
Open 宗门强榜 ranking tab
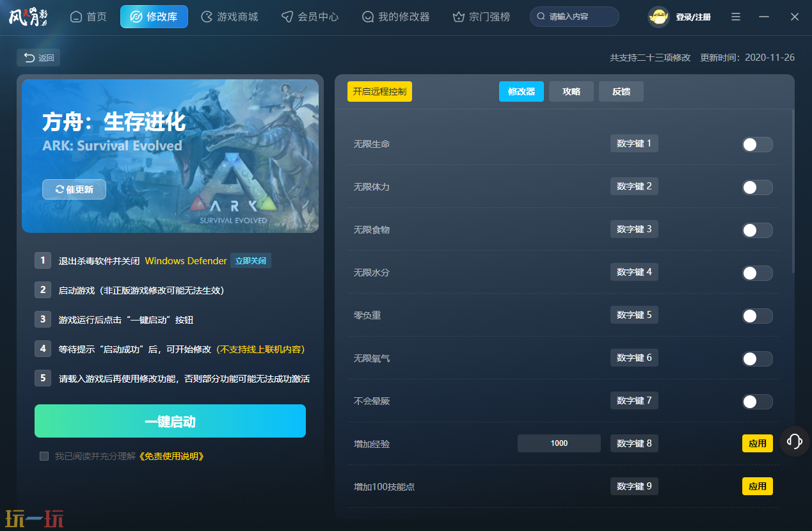point(481,17)
